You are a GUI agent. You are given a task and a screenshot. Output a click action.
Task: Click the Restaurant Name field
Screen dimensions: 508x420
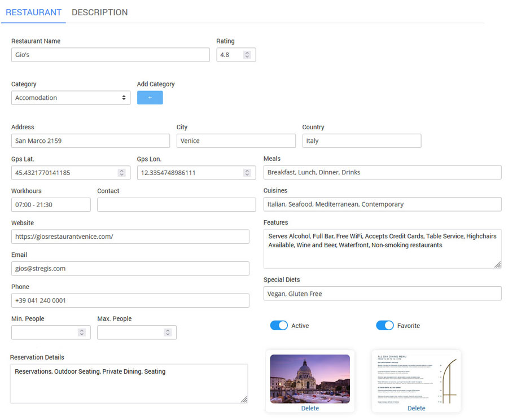[x=110, y=55]
